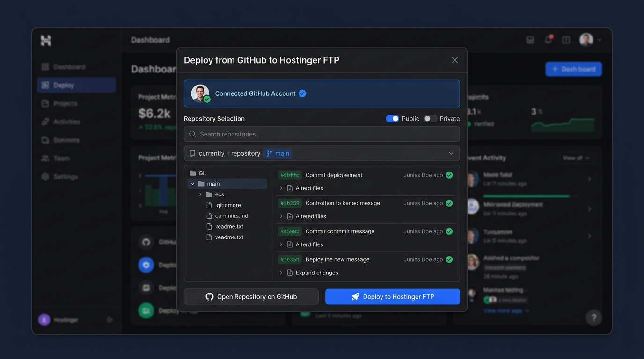The width and height of the screenshot is (644, 359).
Task: Click the help question mark icon
Action: [x=594, y=318]
